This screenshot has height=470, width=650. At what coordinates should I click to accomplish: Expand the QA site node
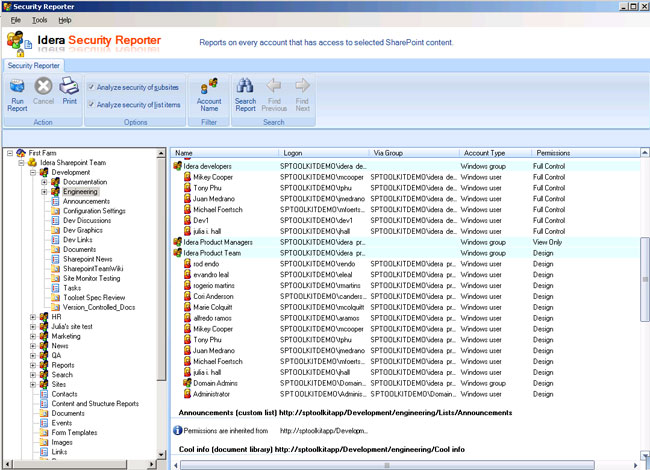coord(33,355)
